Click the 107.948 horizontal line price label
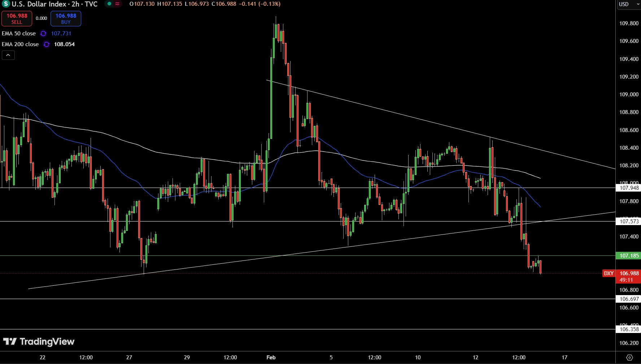 629,188
